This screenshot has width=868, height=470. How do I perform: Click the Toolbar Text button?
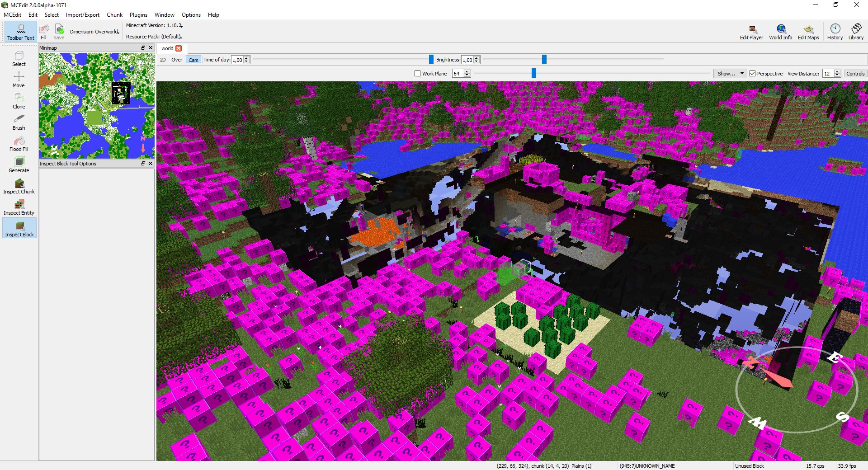click(21, 32)
